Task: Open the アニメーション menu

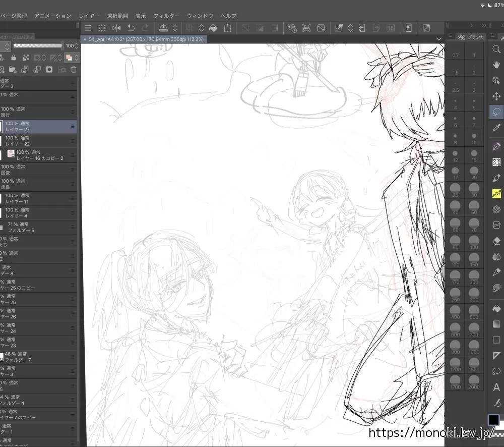Action: point(53,16)
